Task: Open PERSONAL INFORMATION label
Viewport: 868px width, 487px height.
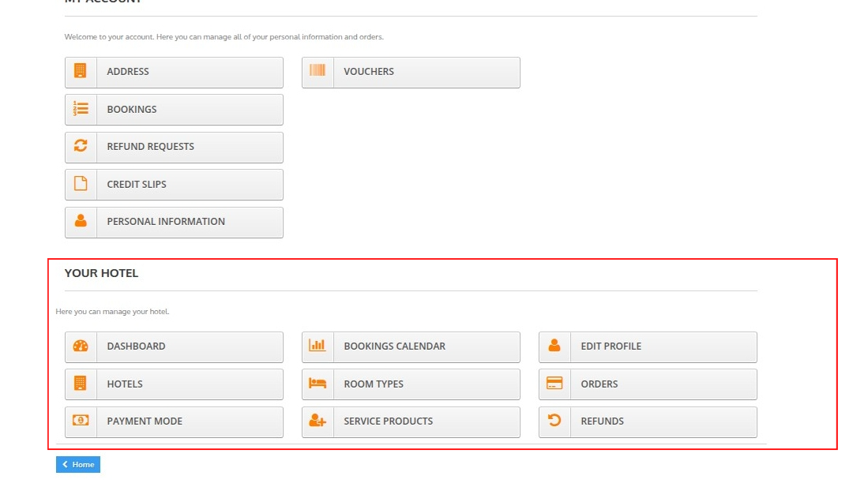Action: (x=166, y=221)
